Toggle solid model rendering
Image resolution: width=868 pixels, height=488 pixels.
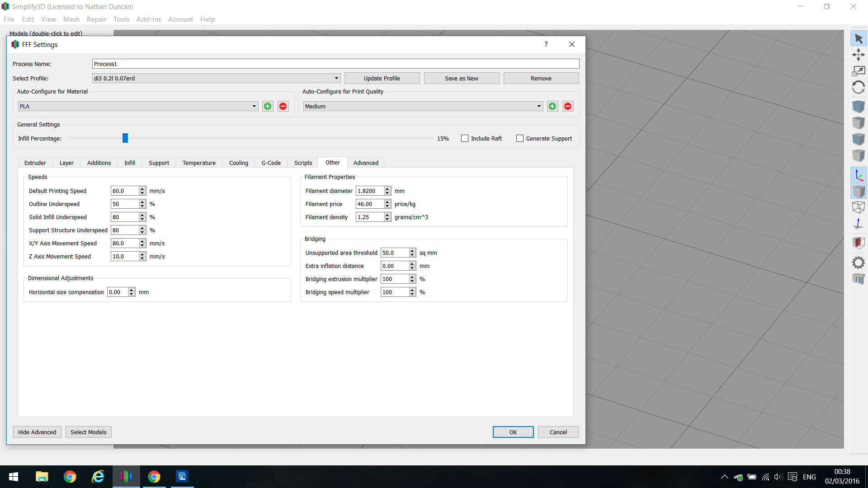[x=859, y=192]
